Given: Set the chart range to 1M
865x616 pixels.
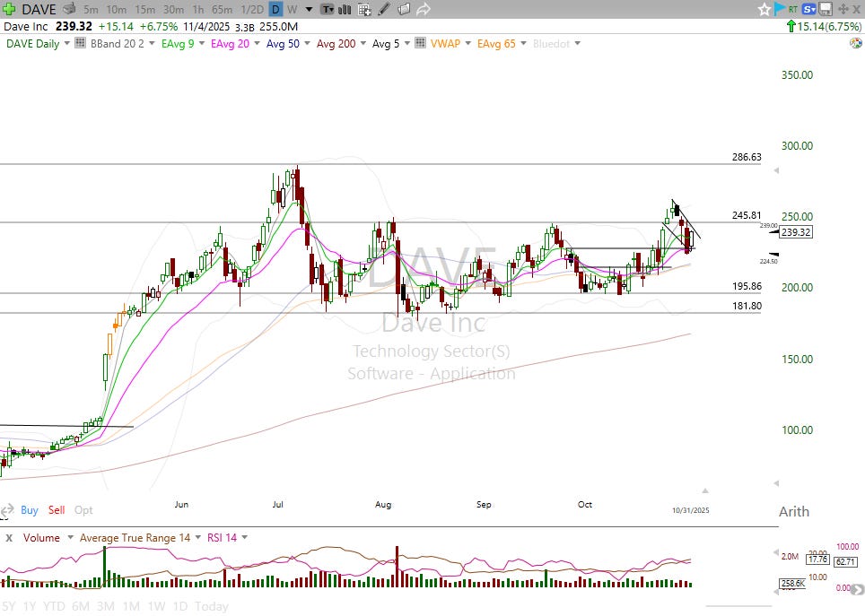Looking at the screenshot, I should [131, 606].
